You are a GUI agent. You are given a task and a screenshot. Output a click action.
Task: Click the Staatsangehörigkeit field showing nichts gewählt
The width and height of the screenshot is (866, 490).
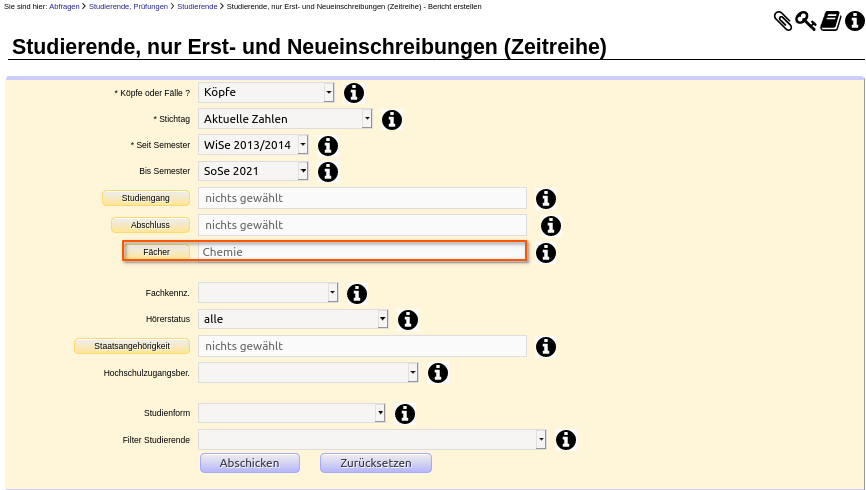(x=362, y=346)
